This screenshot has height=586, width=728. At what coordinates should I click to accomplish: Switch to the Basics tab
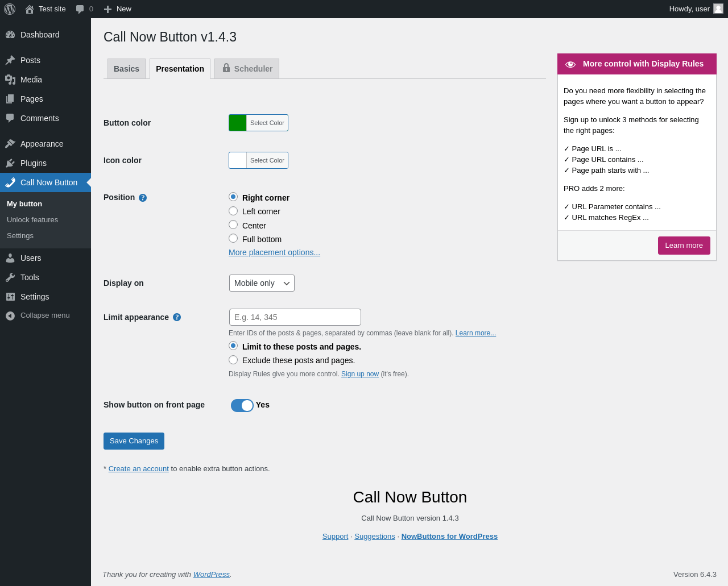(x=126, y=69)
